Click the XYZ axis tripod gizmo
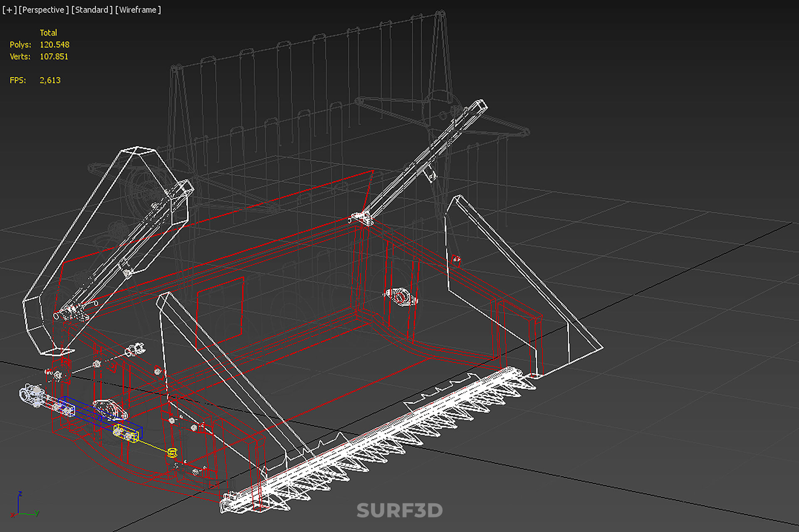Screen dimensions: 799x532 tap(25, 505)
